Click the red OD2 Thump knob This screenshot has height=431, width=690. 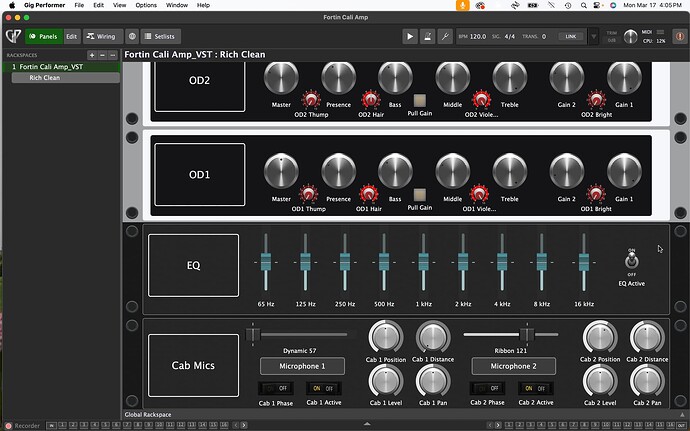[311, 100]
